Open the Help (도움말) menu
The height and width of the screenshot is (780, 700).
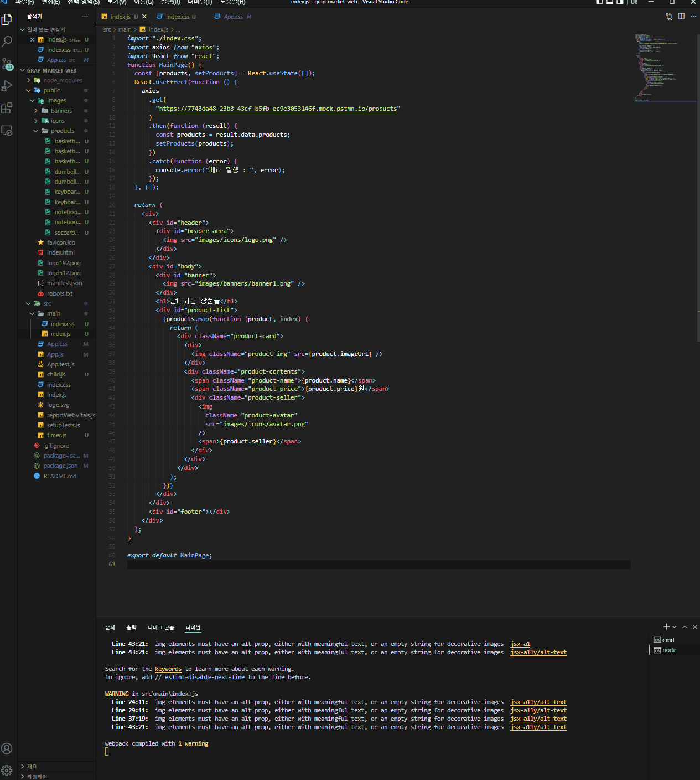click(232, 2)
